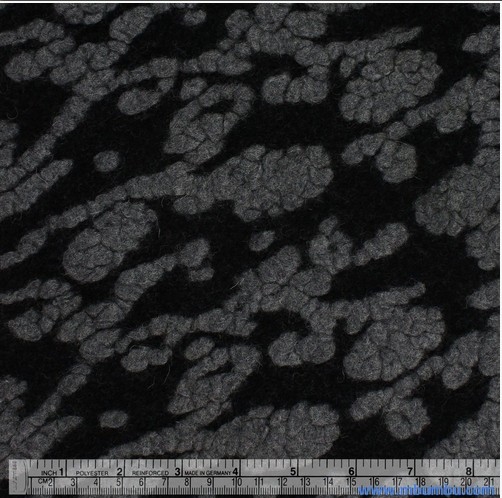Click the REINFORCED text on the ruler

coord(150,473)
